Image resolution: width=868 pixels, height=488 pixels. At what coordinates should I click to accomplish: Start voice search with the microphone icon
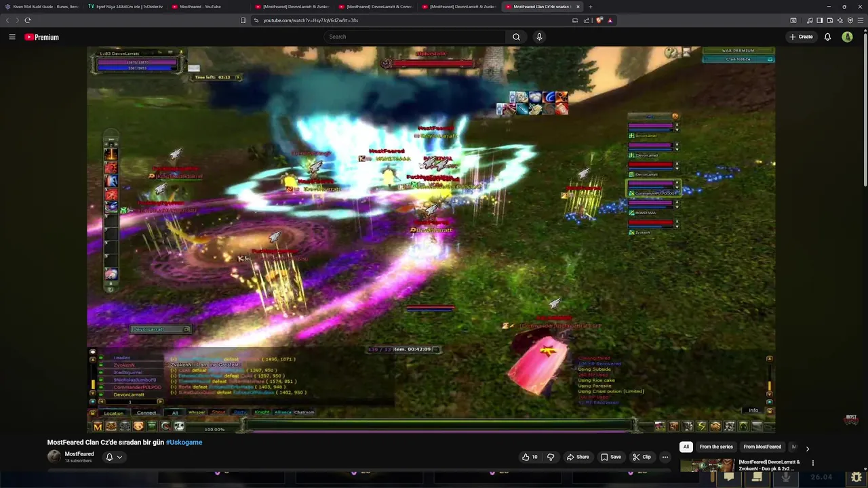coord(539,37)
